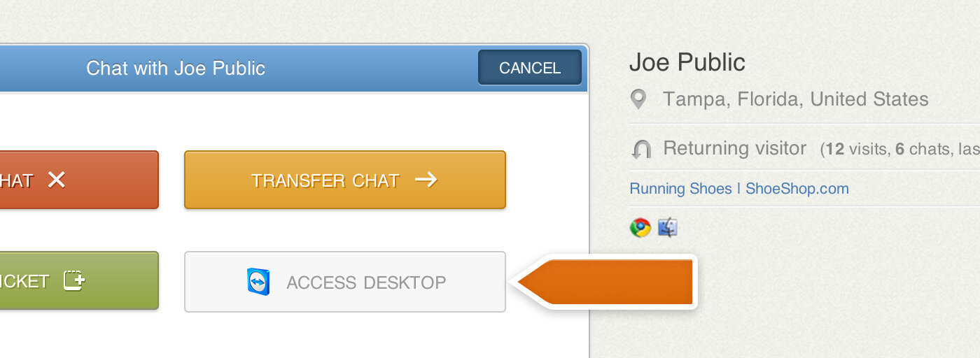
Task: Open the ShoeShop.com link
Action: tap(797, 188)
